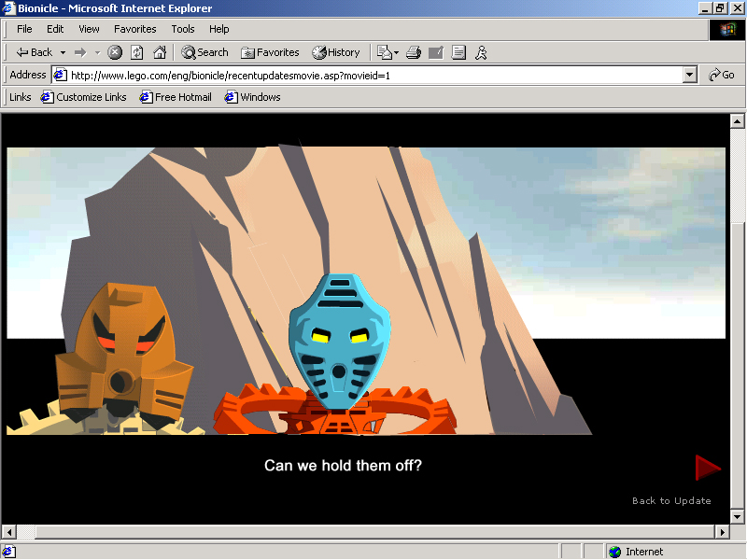Image resolution: width=747 pixels, height=560 pixels.
Task: Open the Favorites menu
Action: [x=134, y=29]
